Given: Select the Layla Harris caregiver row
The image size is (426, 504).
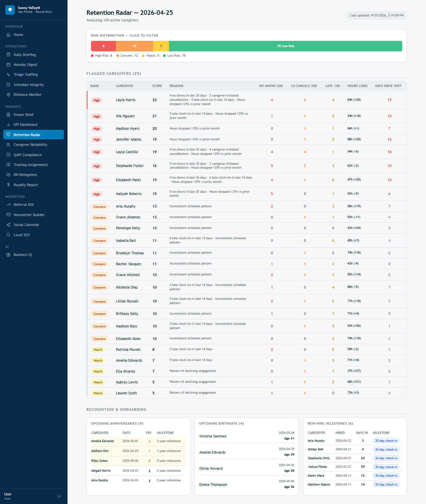Looking at the screenshot, I should 126,100.
